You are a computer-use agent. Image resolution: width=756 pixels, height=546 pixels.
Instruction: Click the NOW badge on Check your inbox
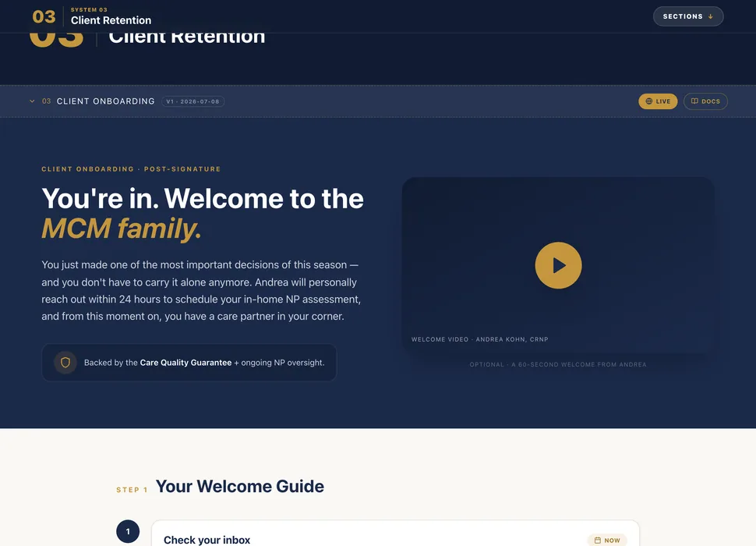coord(607,541)
